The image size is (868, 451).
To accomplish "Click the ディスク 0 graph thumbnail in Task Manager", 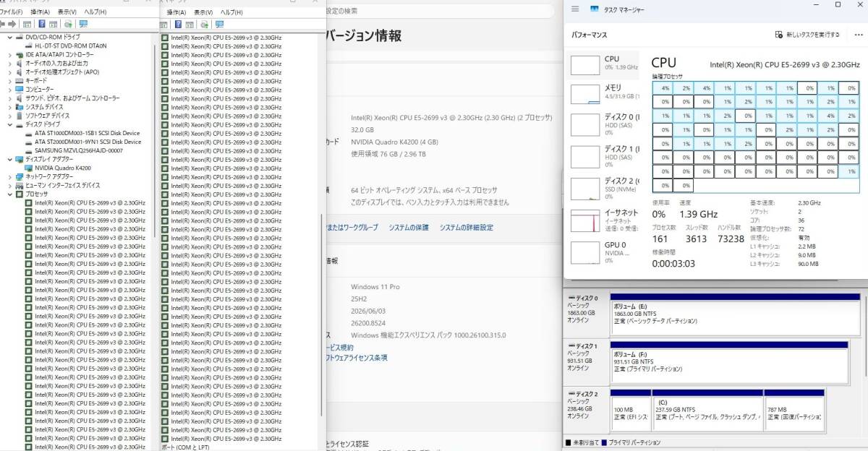I will click(x=585, y=124).
